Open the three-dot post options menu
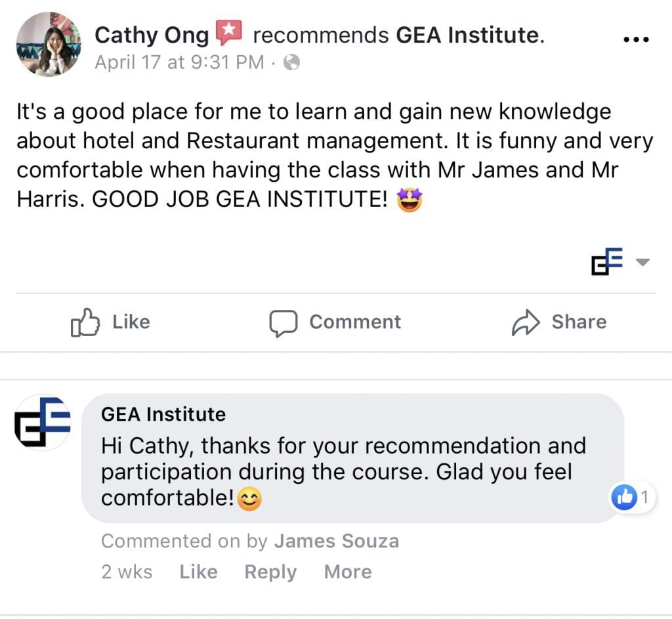 pos(635,39)
